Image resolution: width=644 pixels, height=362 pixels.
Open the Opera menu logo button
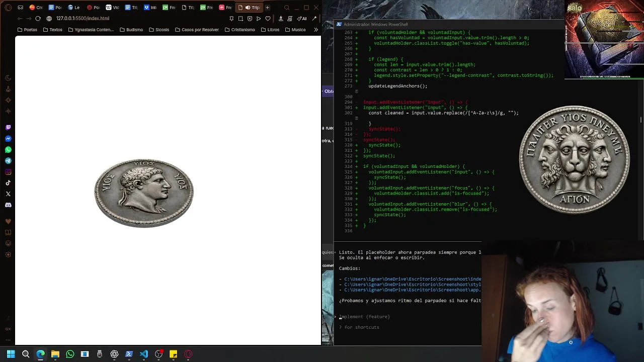(8, 8)
